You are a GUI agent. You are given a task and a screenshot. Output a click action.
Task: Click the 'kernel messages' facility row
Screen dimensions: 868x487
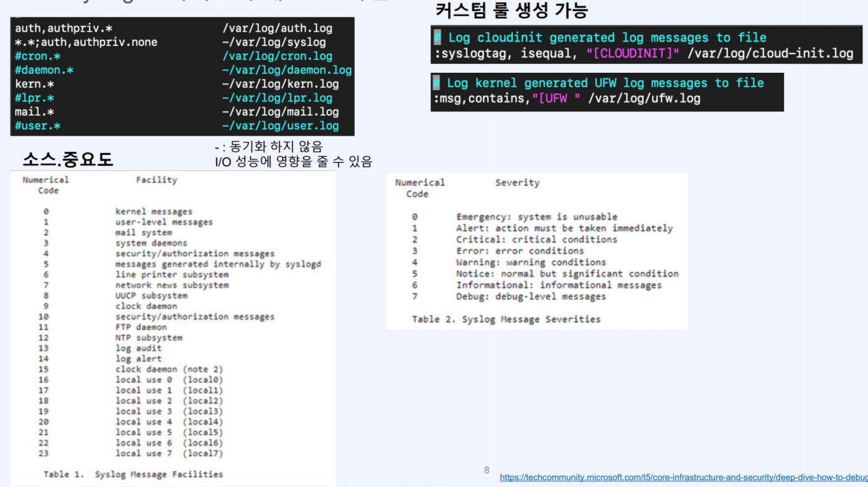click(154, 211)
